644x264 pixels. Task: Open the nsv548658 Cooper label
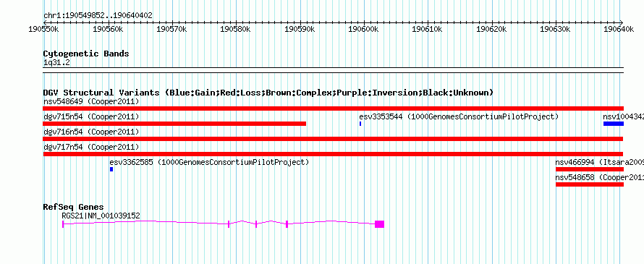click(600, 177)
